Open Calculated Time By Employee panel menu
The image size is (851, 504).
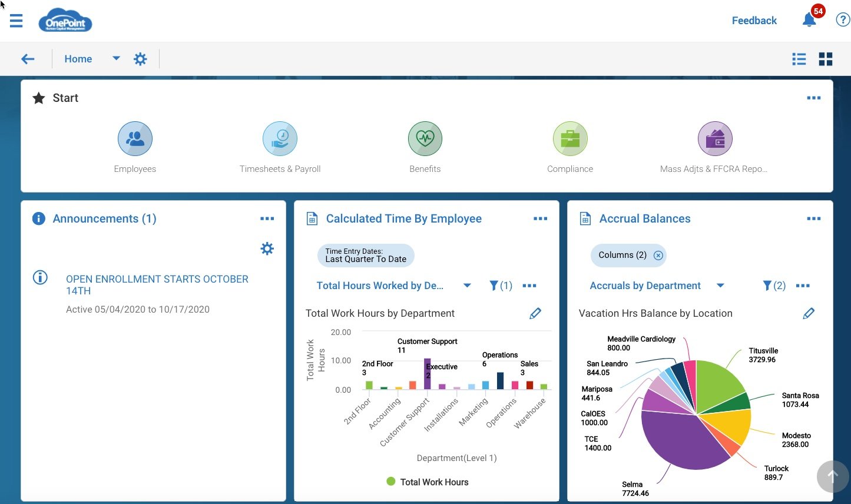point(541,218)
